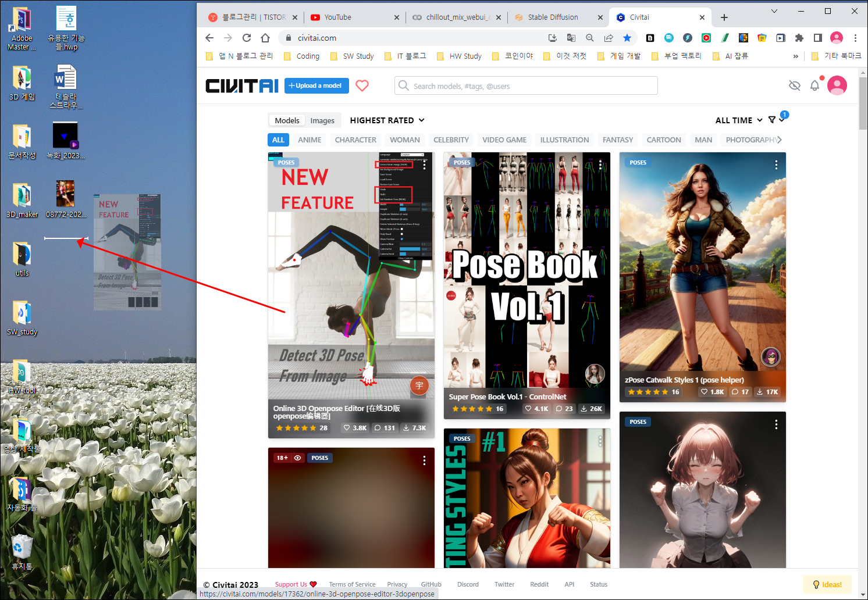This screenshot has height=600, width=868.
Task: Show more bookmarks with double chevron
Action: click(x=795, y=56)
